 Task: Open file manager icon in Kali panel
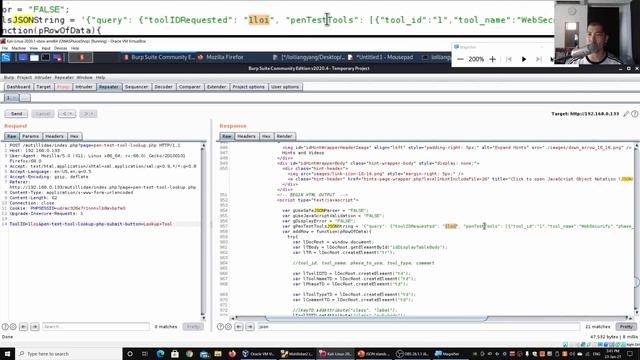point(34,58)
